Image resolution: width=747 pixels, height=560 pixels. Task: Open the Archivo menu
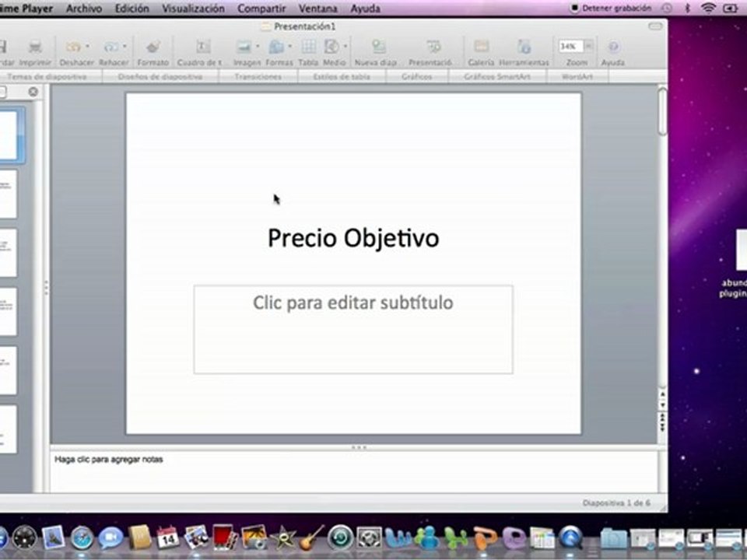click(84, 9)
